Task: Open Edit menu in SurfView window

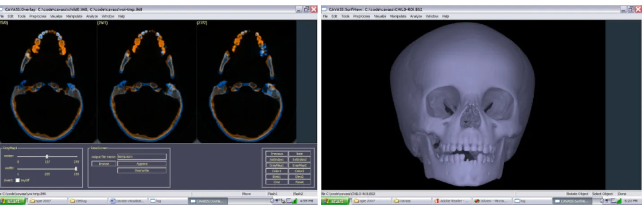Action: (334, 16)
